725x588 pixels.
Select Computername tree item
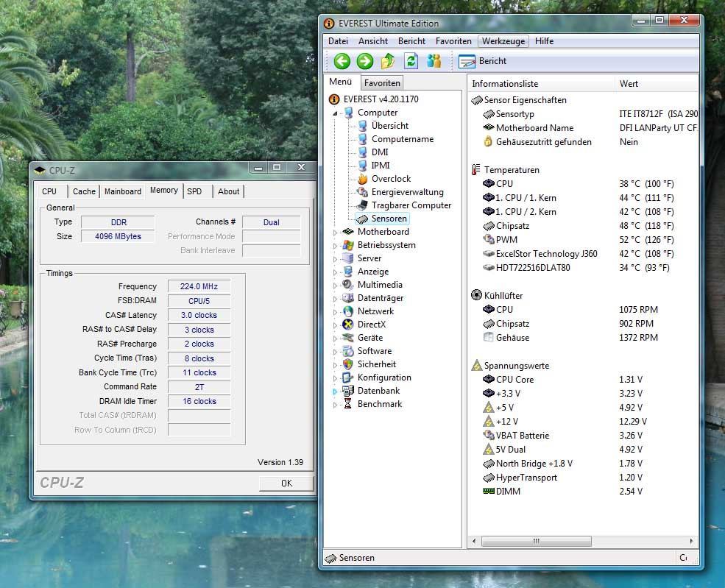click(x=403, y=139)
